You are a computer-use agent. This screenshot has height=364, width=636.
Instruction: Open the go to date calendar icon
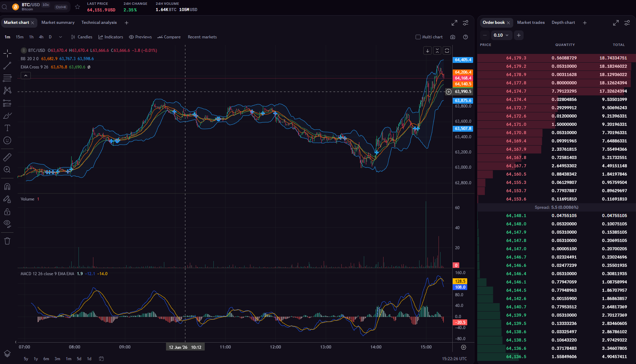pyautogui.click(x=101, y=359)
